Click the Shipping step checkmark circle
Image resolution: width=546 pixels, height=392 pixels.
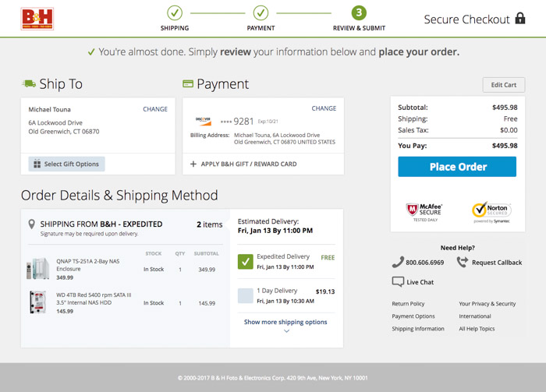[x=175, y=13]
